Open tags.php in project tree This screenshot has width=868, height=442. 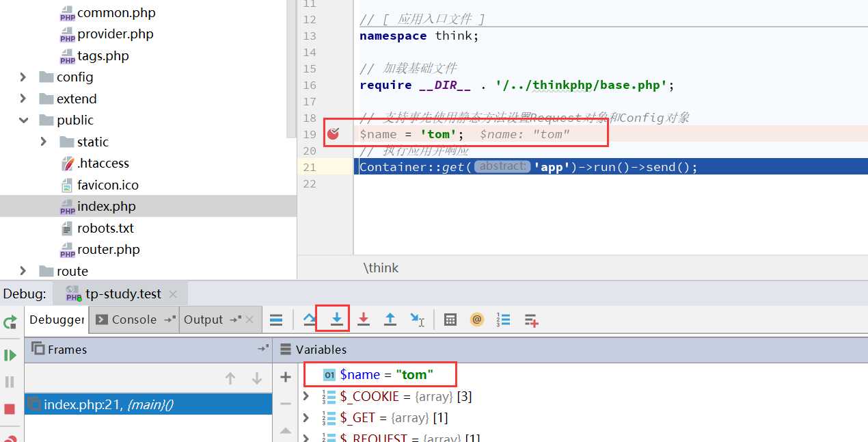pos(103,55)
